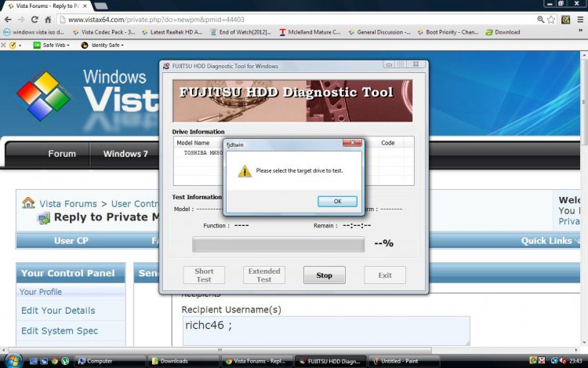This screenshot has height=368, width=588.
Task: Click the Recipient Username(s) text field
Action: (326, 330)
